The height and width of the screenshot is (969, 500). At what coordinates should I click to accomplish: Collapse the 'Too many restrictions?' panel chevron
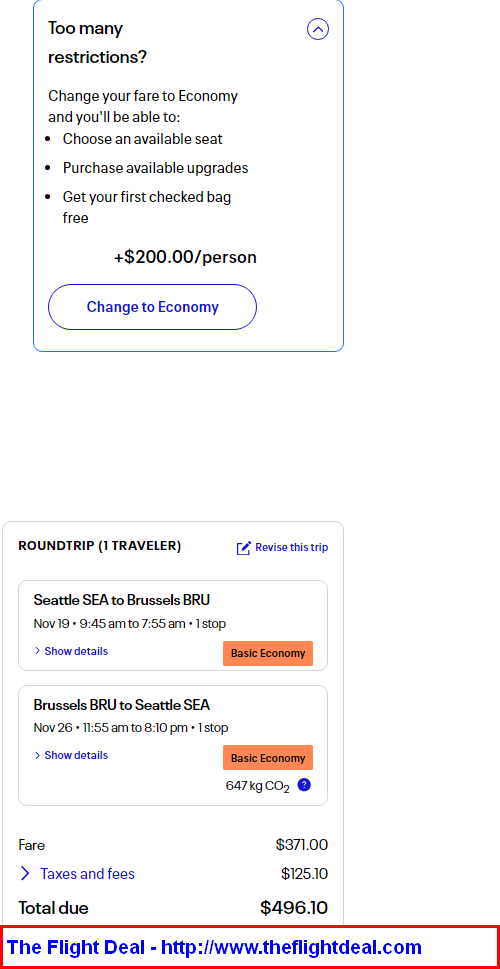318,29
